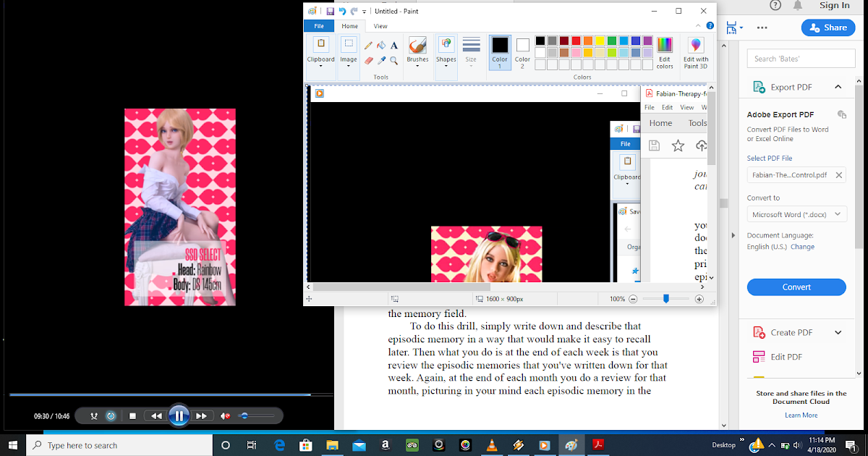Click the Redo arrow in Paint's title bar

point(354,12)
